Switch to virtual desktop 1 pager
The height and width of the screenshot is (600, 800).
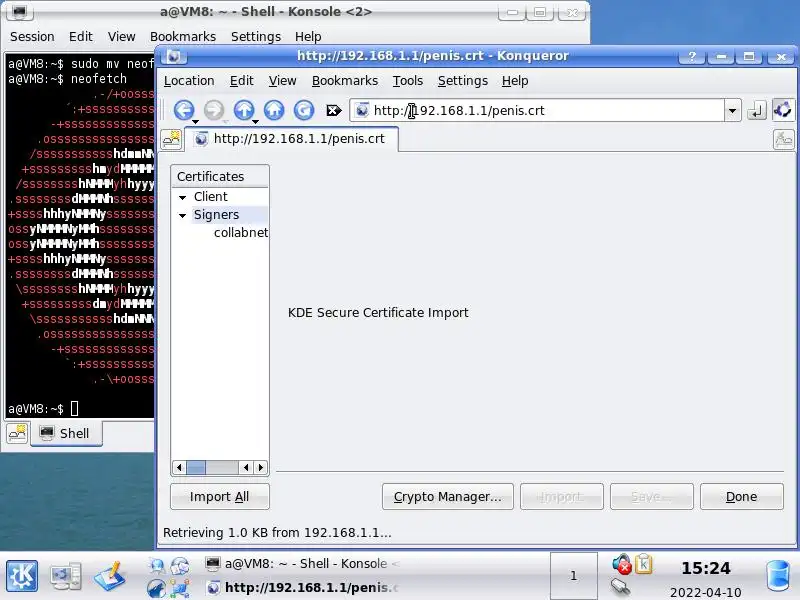point(573,576)
